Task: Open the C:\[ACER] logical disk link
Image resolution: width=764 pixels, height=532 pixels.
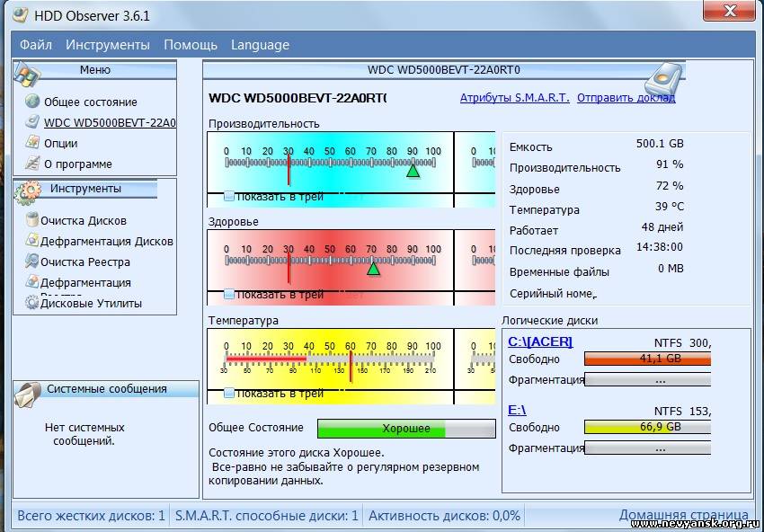Action: pos(540,341)
